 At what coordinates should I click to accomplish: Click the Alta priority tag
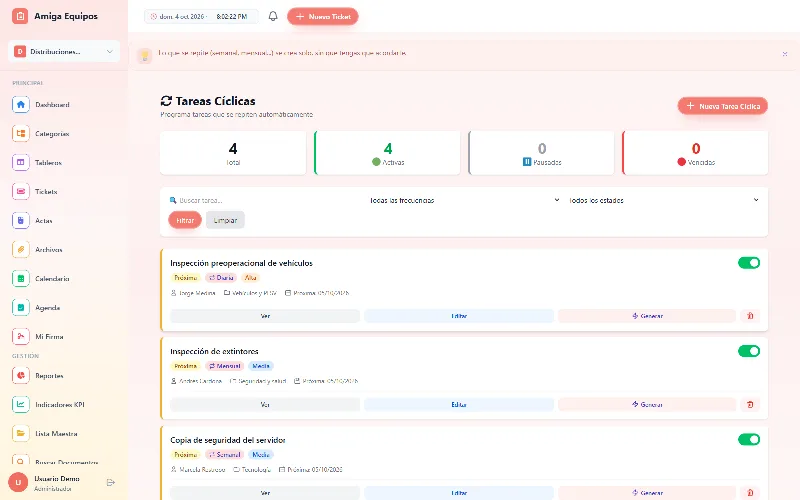(x=250, y=278)
